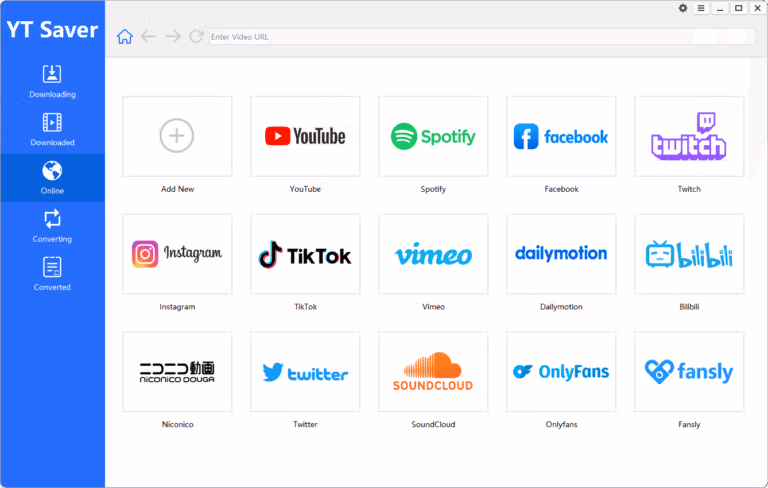Screen dimensions: 768x488
Task: Navigate forward with the right arrow
Action: point(172,37)
